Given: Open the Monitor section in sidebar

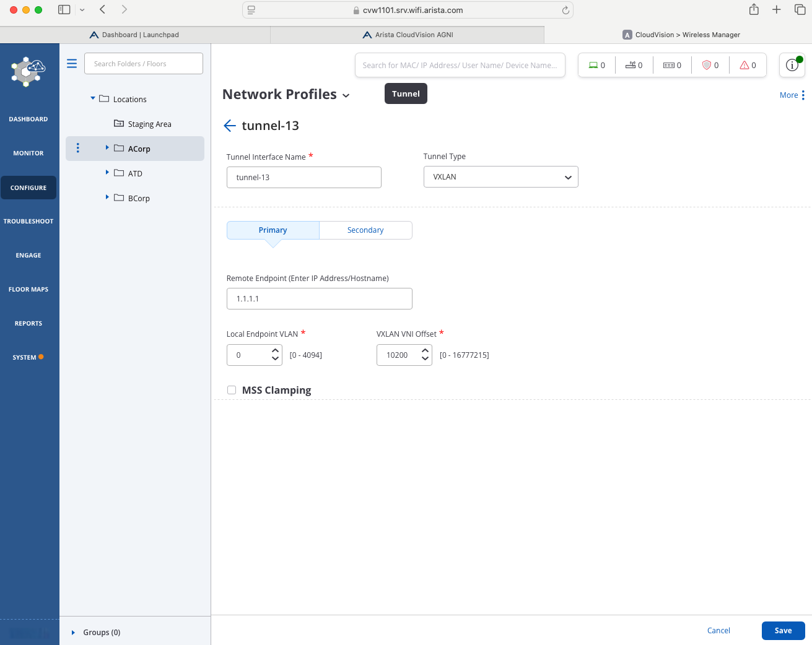Looking at the screenshot, I should (x=28, y=153).
